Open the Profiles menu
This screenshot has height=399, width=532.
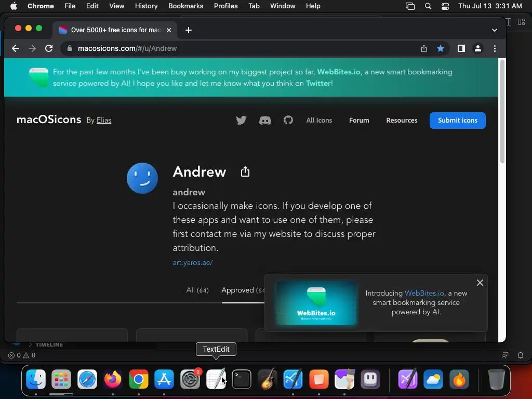pyautogui.click(x=225, y=6)
